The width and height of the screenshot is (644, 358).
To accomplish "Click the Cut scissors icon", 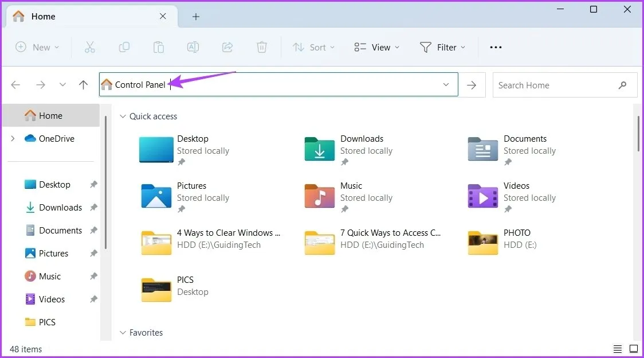I will click(89, 48).
